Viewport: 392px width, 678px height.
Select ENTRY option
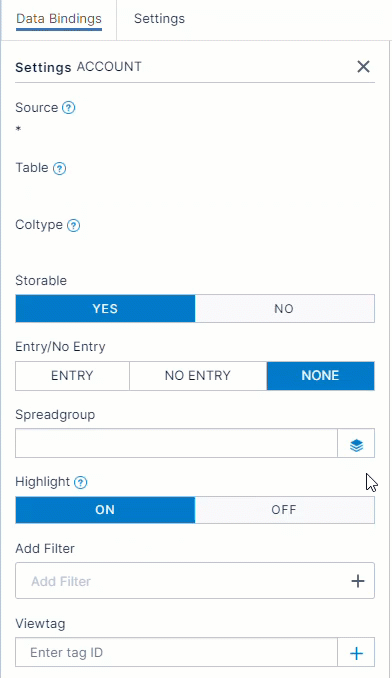72,376
